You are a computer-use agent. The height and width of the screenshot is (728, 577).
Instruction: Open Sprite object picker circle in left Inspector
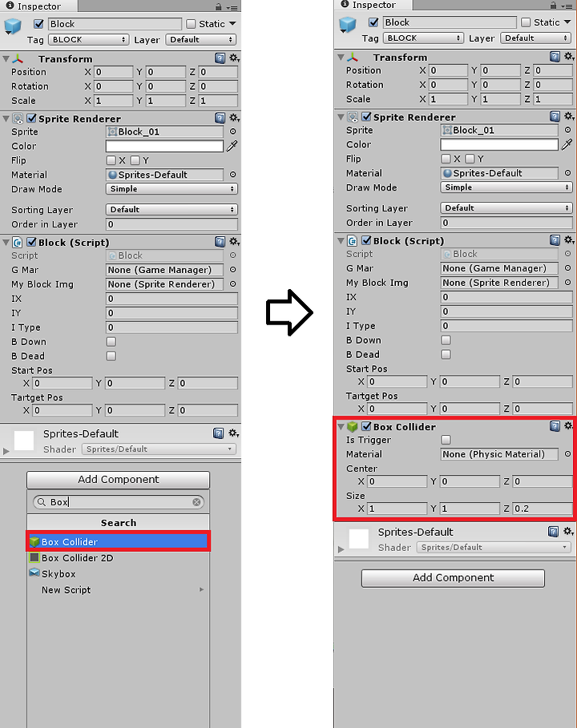(x=232, y=131)
